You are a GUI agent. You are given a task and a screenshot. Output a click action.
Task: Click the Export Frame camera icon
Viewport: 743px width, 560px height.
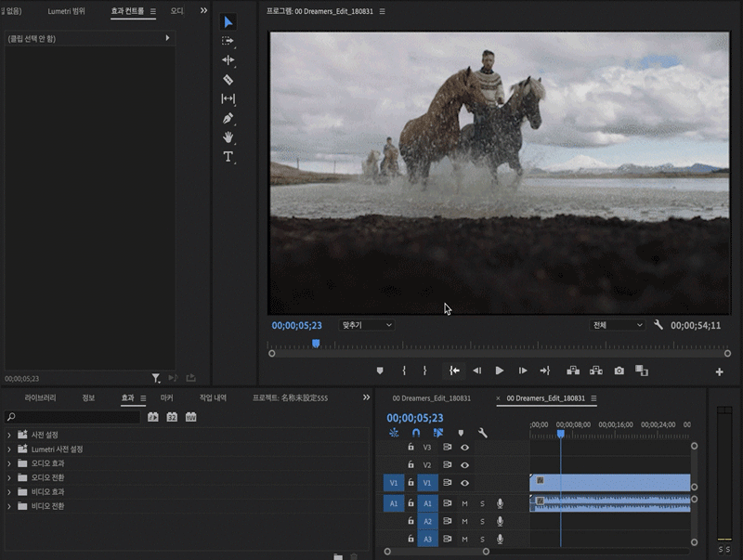(619, 371)
